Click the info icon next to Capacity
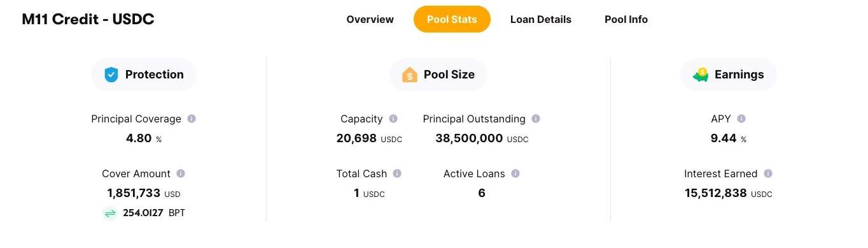Screen dimensions: 868x248 click(x=393, y=119)
